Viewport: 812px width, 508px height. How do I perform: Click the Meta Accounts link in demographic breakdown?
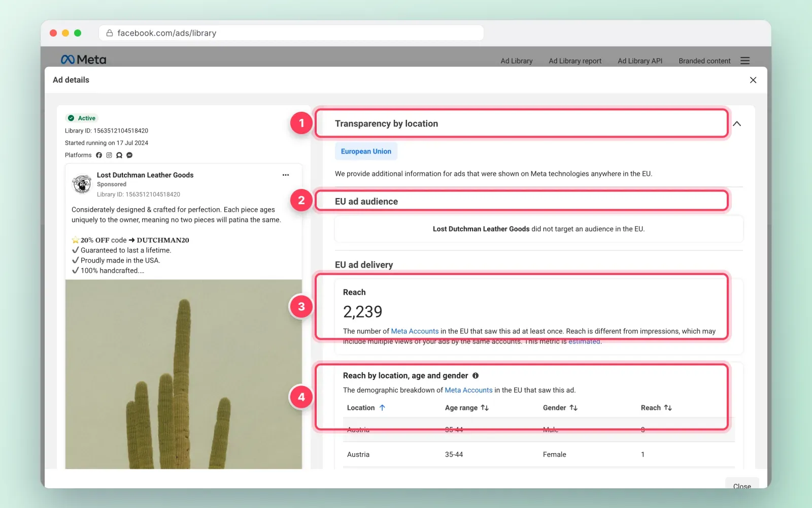[468, 390]
